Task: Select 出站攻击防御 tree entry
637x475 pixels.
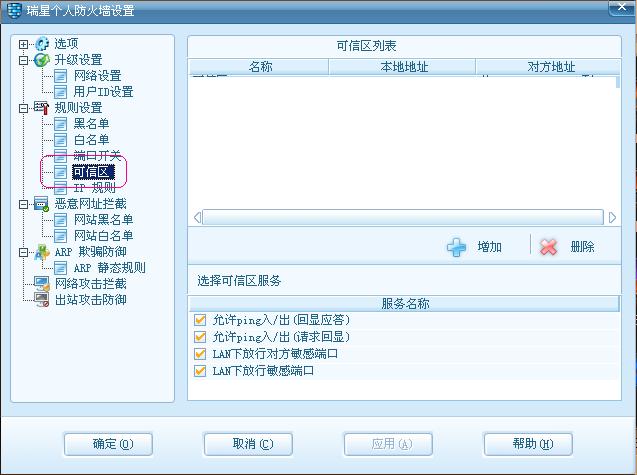Action: pyautogui.click(x=91, y=300)
